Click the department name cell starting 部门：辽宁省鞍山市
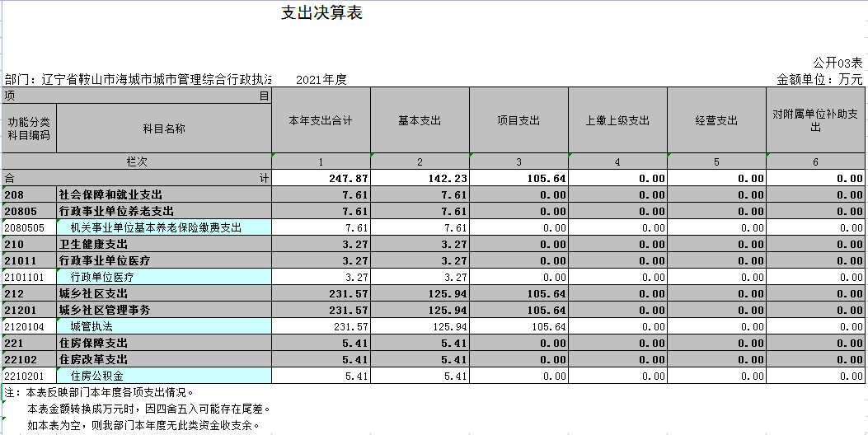The height and width of the screenshot is (435, 868). click(138, 79)
